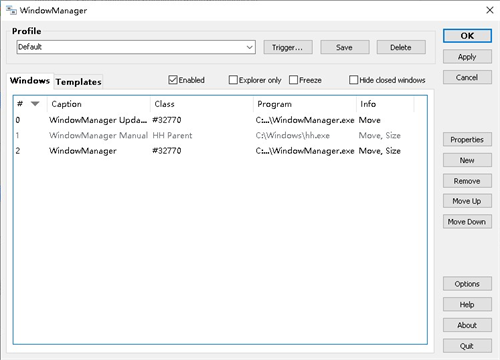Viewport: 500px width, 360px height.
Task: Quit the WindowManager application
Action: (x=467, y=346)
